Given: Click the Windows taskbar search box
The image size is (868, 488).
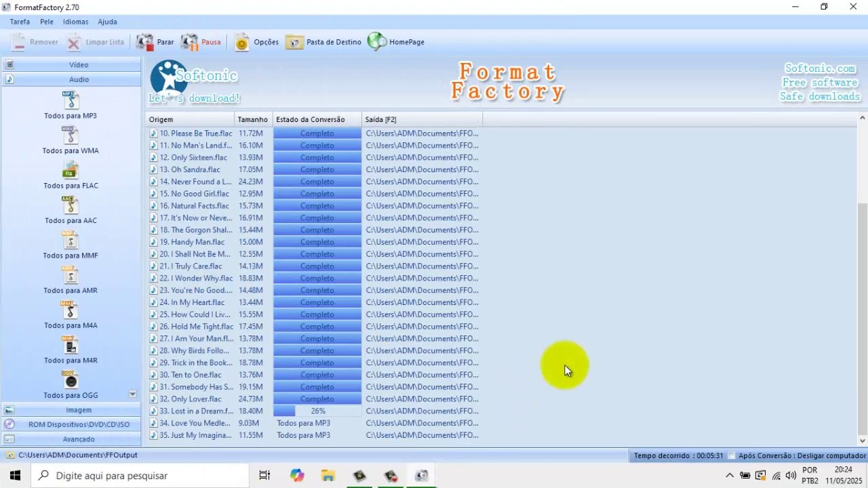Looking at the screenshot, I should coord(140,476).
